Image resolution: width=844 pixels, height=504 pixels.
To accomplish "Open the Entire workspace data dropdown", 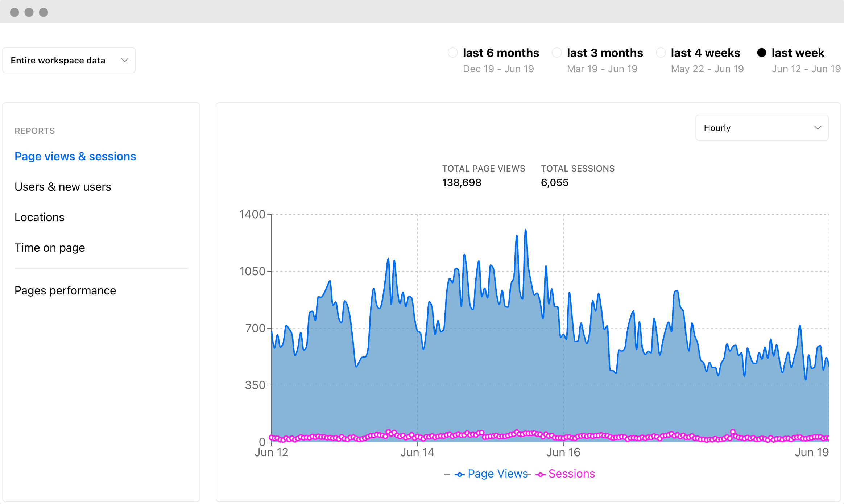I will point(58,61).
